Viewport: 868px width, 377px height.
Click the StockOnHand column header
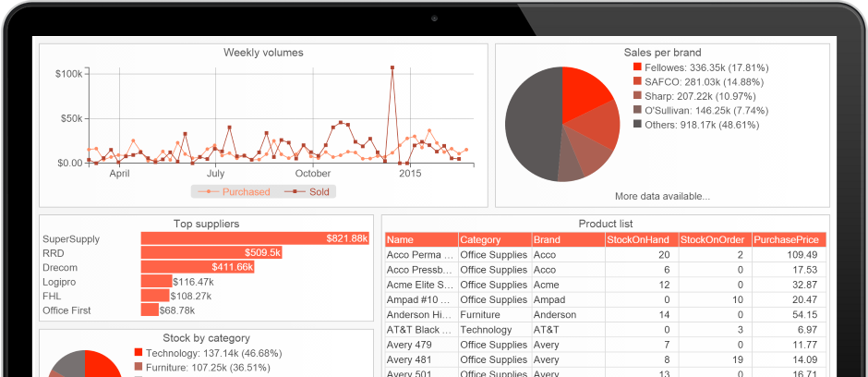pos(642,239)
